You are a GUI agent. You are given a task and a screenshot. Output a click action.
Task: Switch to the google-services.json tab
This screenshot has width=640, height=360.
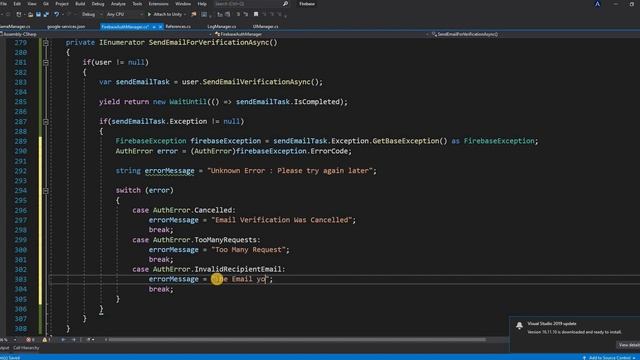tap(66, 27)
